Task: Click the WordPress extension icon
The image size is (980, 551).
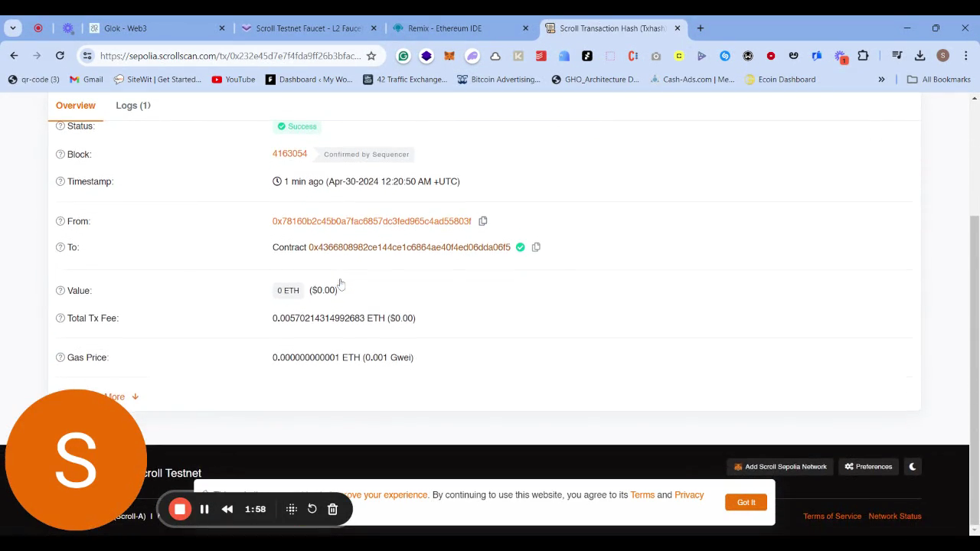Action: coord(748,56)
